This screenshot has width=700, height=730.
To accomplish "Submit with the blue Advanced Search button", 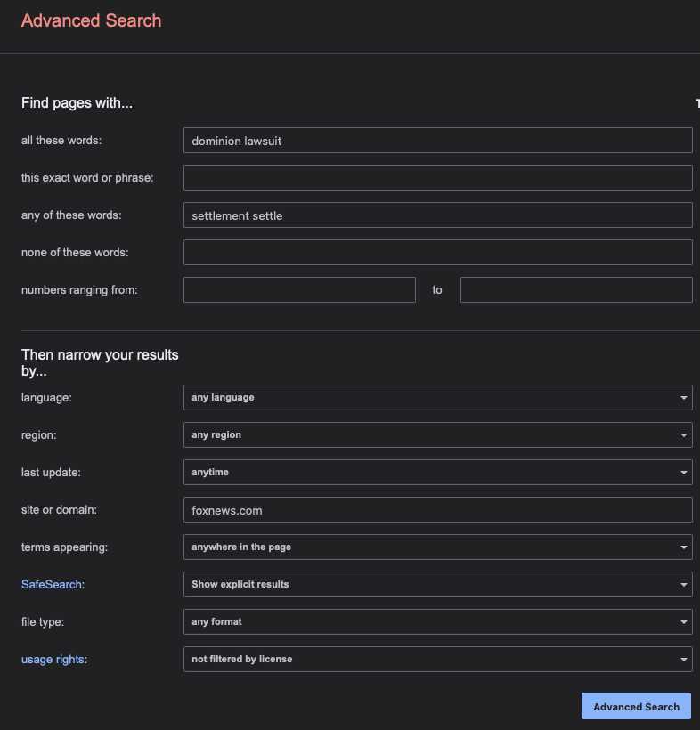I will click(636, 706).
